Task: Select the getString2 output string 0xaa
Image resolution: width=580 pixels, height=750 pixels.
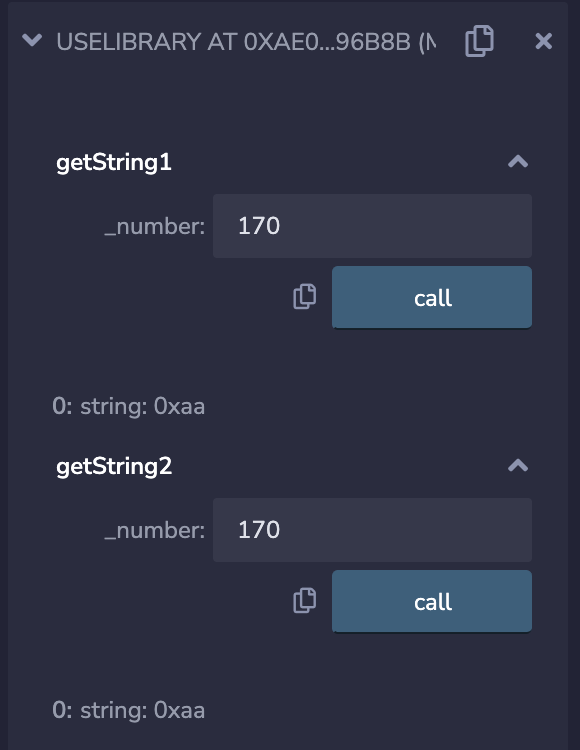Action: (x=179, y=710)
